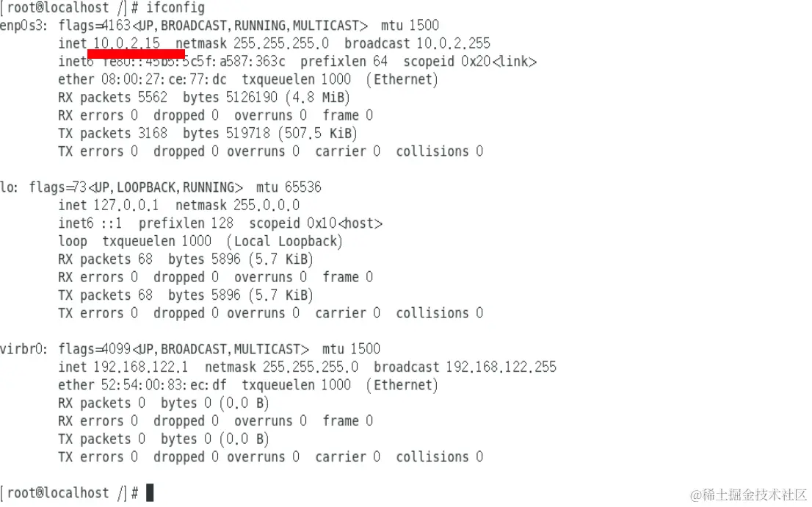This screenshot has height=507, width=812.
Task: Click the mtu 65536 value
Action: [x=303, y=187]
